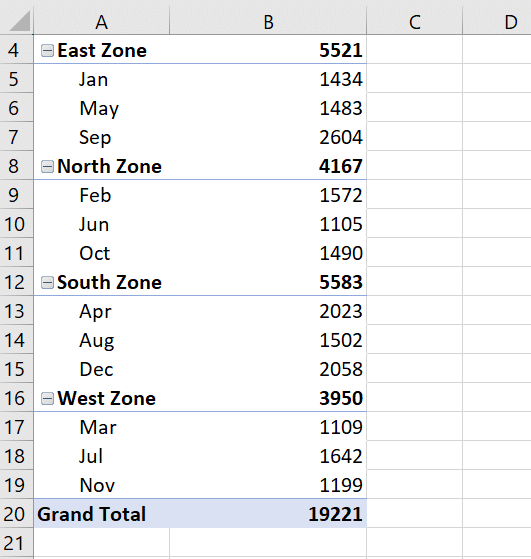The image size is (531, 559).
Task: Select row 10 header
Action: click(x=16, y=224)
